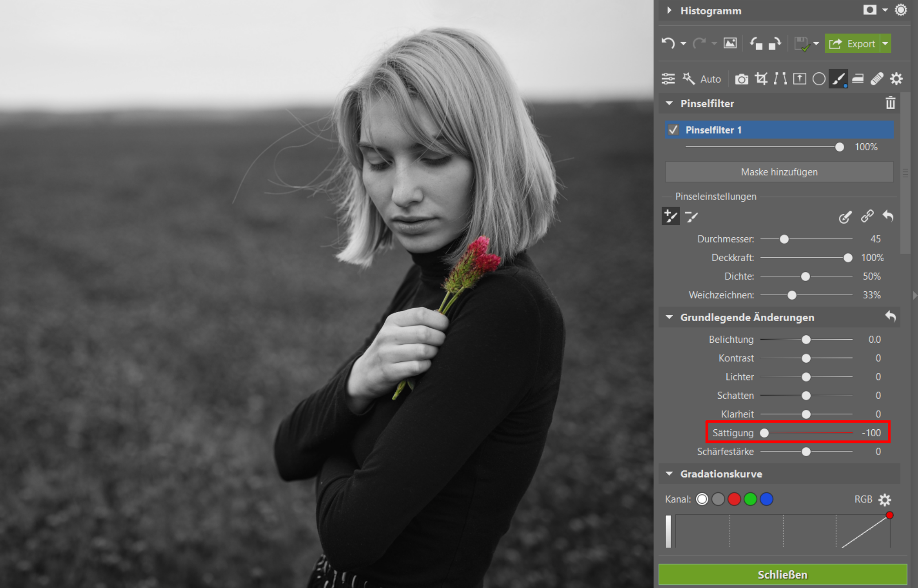Expand the Histogramm panel
This screenshot has height=588, width=918.
point(670,10)
